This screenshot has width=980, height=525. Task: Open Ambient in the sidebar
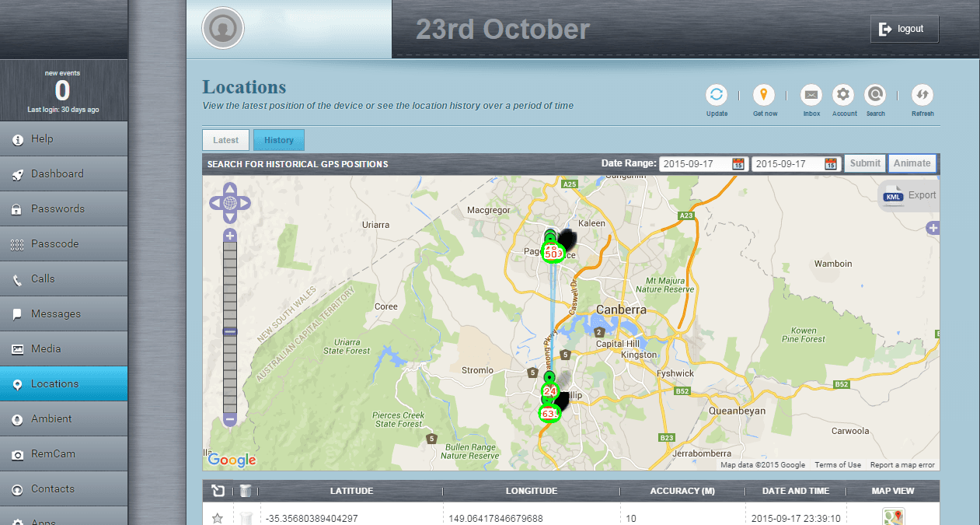coord(64,418)
